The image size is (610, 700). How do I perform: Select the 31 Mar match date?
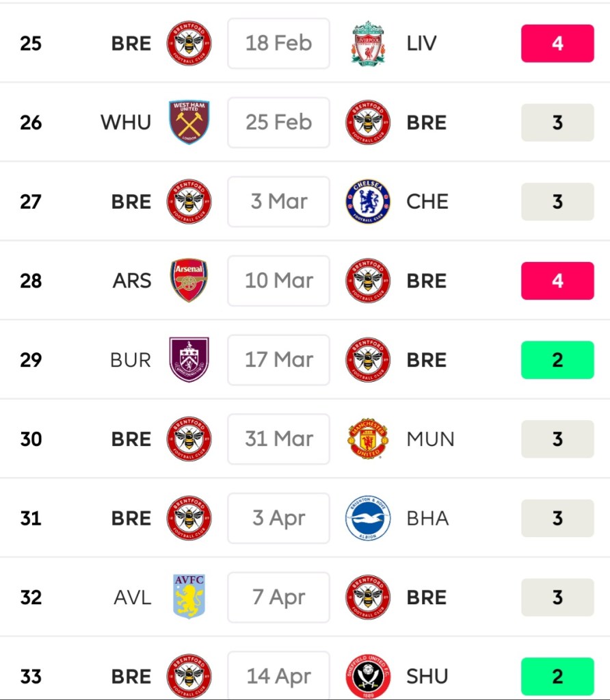tap(278, 439)
